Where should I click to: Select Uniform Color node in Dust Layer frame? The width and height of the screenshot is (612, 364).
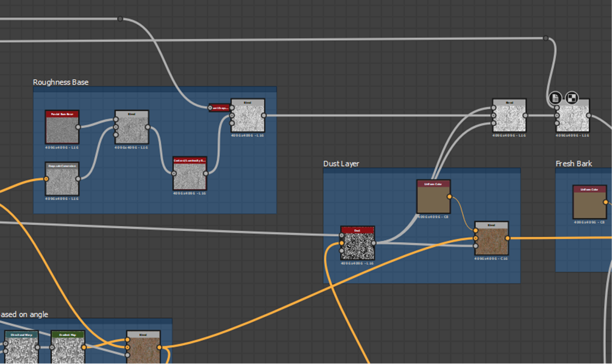[x=433, y=200]
